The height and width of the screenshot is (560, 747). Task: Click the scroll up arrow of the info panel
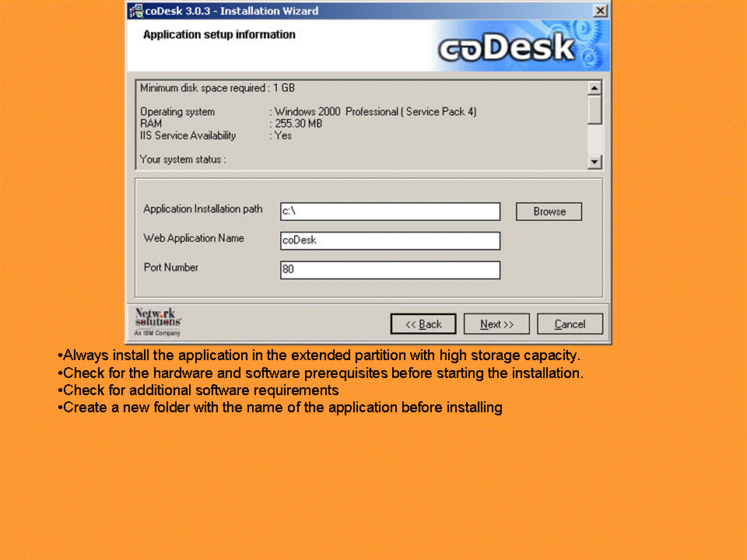coord(595,87)
